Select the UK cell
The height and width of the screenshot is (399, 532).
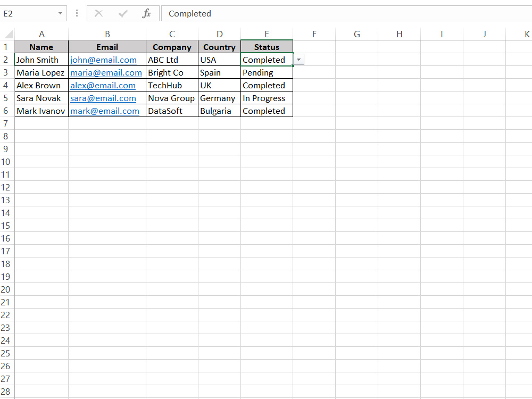(220, 86)
